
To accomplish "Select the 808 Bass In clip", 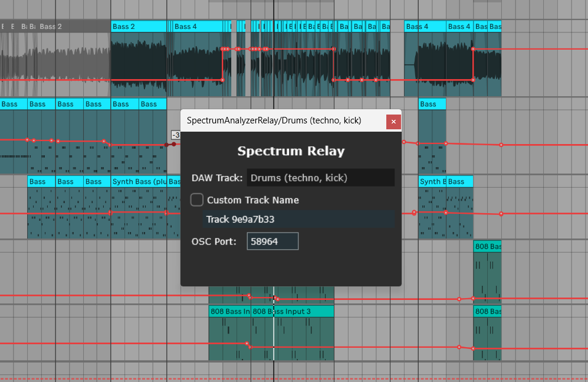I will pyautogui.click(x=230, y=311).
